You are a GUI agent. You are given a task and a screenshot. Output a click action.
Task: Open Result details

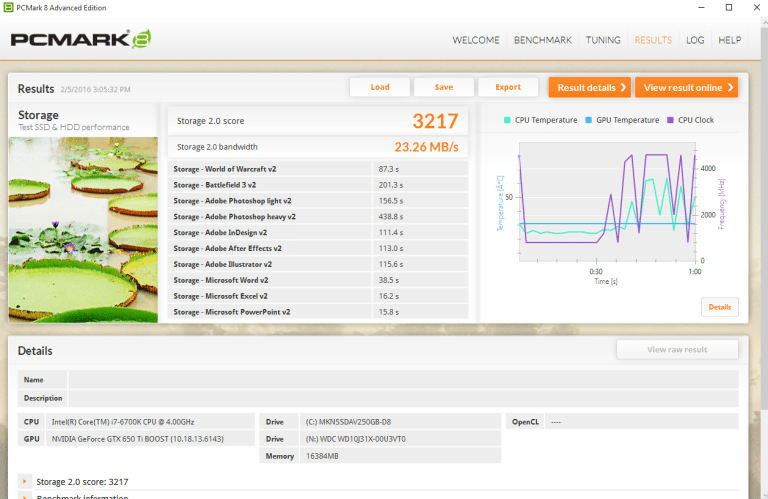(590, 88)
